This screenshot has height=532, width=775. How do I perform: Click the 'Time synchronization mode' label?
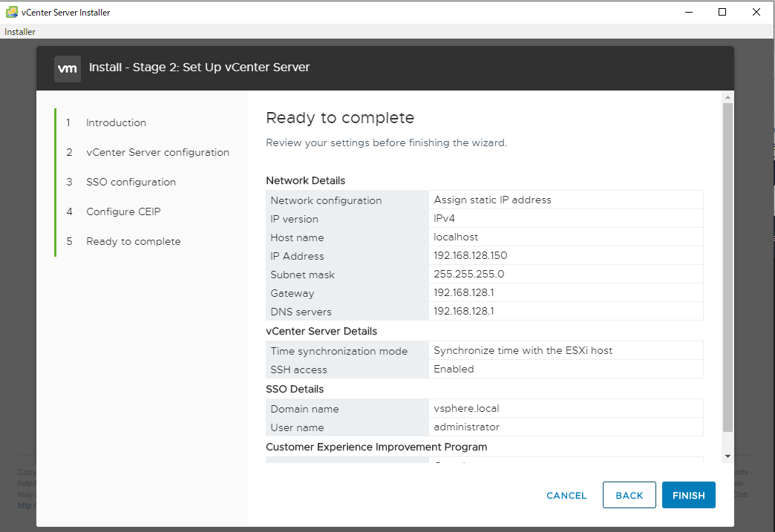click(339, 351)
